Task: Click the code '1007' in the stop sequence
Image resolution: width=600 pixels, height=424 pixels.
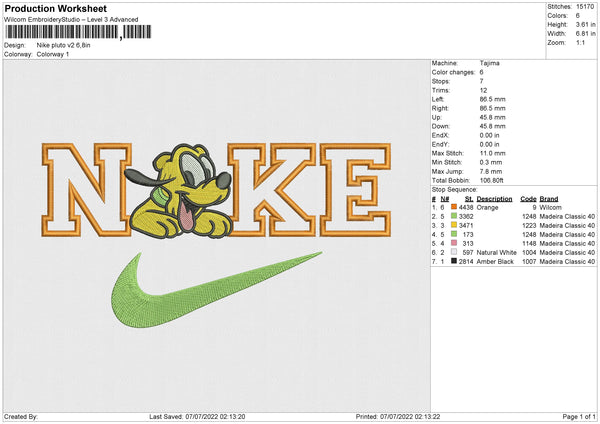Action: pos(529,262)
